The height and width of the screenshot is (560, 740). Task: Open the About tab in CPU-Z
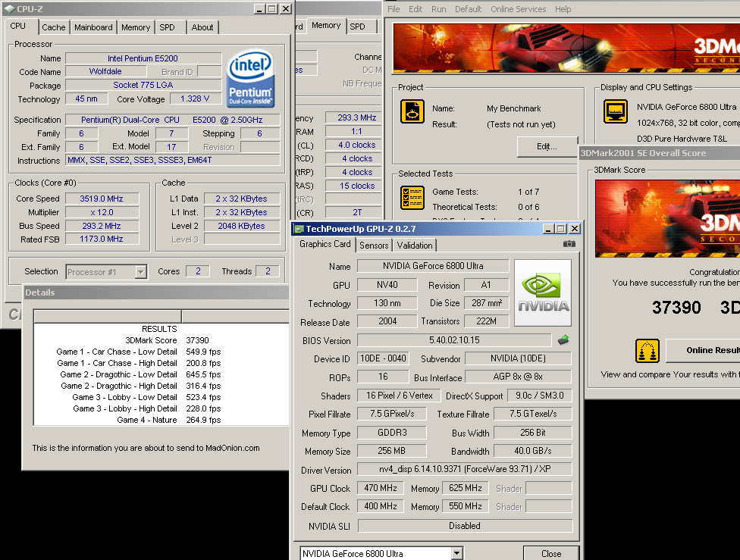(x=202, y=27)
